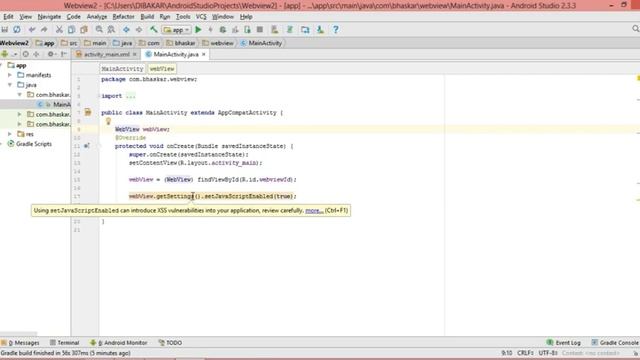The image size is (640, 360).
Task: Click the project pane settings gear icon
Action: coord(51,54)
